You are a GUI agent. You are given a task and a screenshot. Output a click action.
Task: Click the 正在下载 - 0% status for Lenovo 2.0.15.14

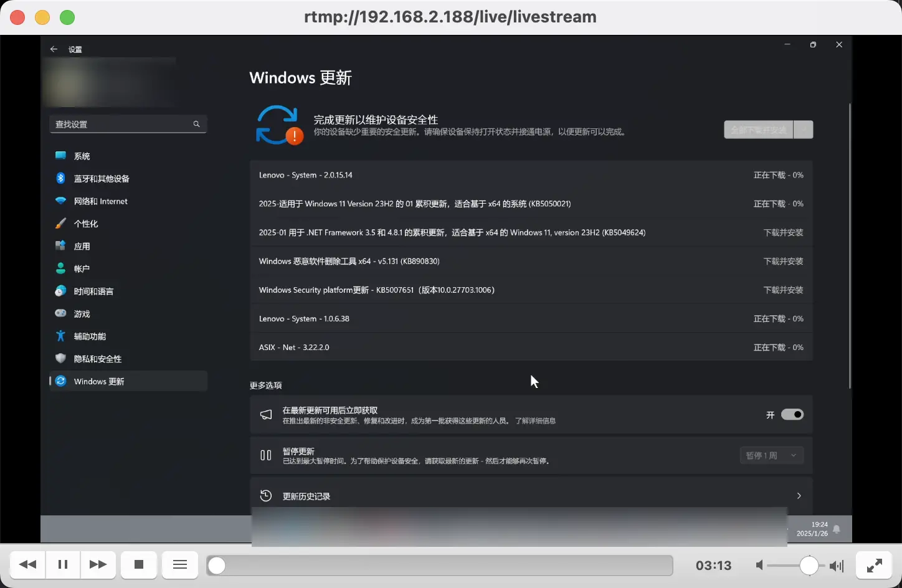(x=779, y=175)
